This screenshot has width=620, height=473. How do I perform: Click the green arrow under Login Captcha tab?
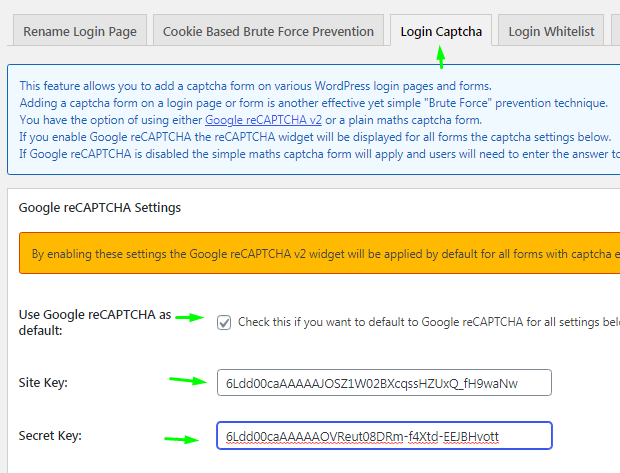[x=440, y=58]
